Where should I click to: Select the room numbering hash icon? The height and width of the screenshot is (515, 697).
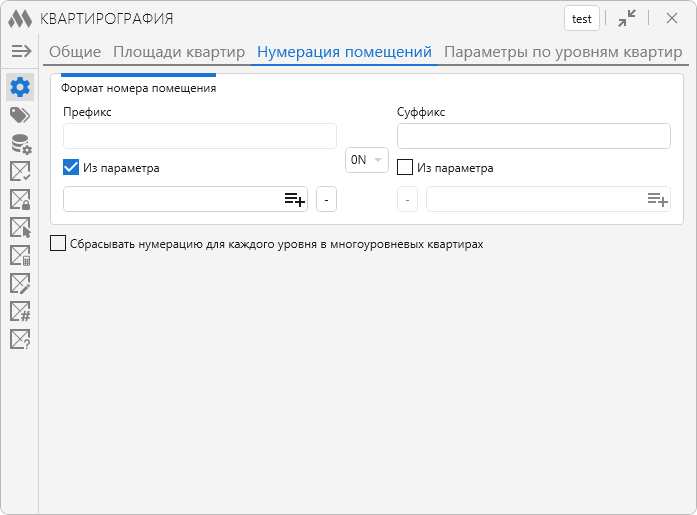20,312
